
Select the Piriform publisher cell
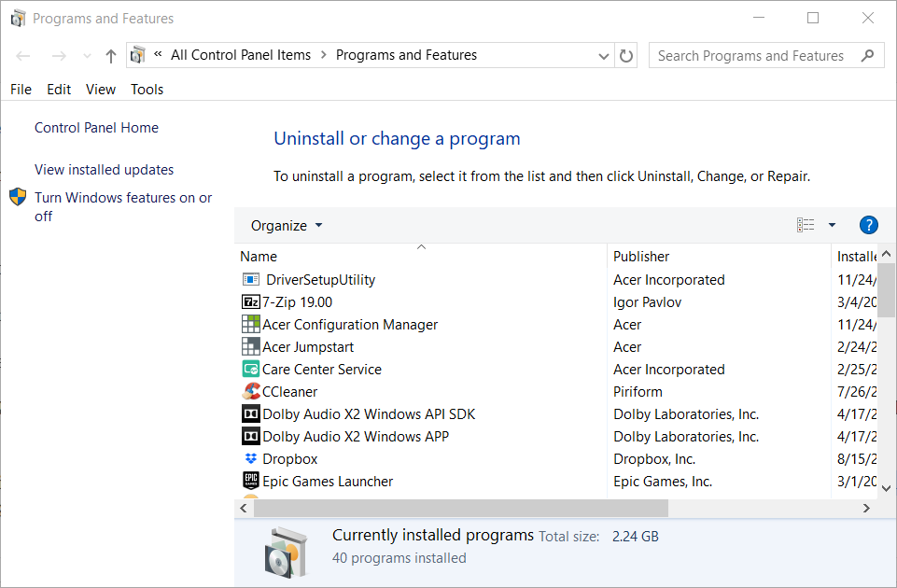point(638,392)
